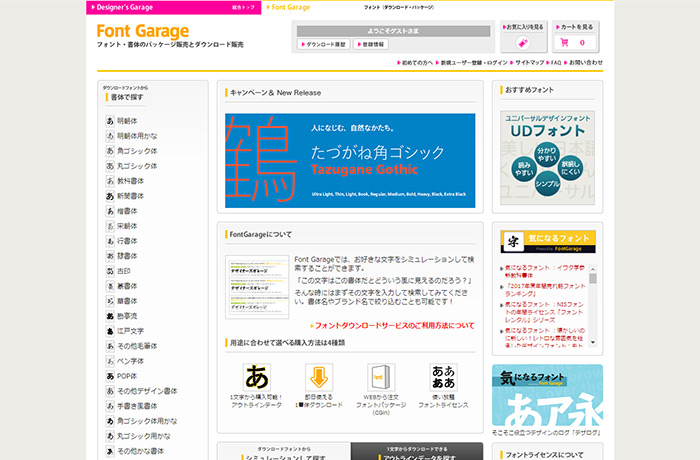Click the 気になるフォント yellow header banner
This screenshot has width=700, height=460.
(548, 242)
